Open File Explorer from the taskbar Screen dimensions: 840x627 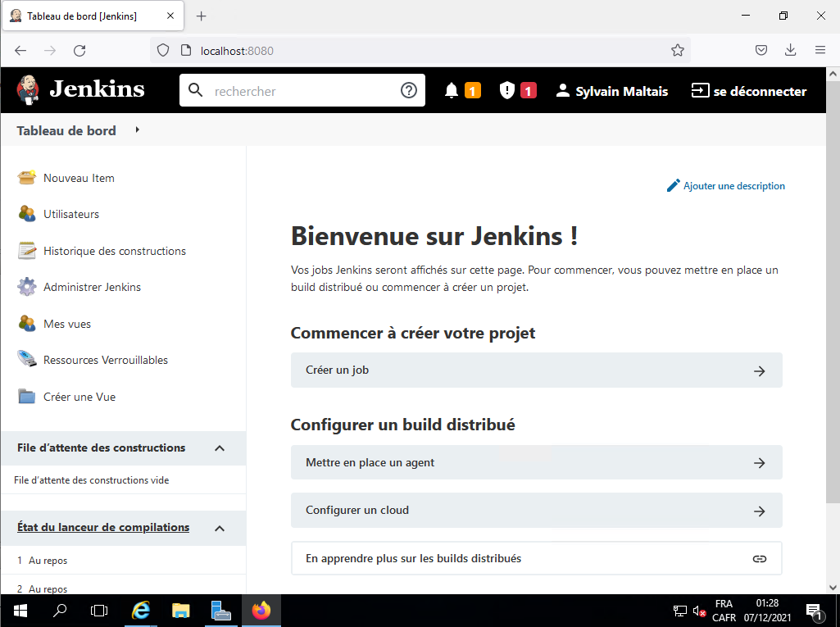[x=181, y=611]
